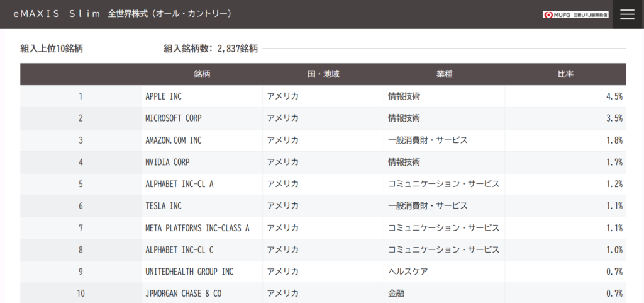Click アメリカ in the Apple row
Image resolution: width=644 pixels, height=303 pixels.
pyautogui.click(x=283, y=96)
